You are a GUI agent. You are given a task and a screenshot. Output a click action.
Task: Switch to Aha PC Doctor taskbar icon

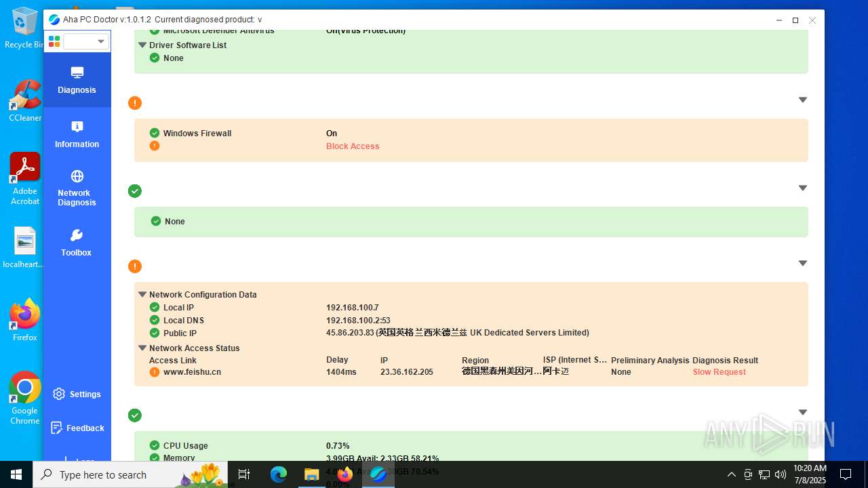(x=378, y=474)
